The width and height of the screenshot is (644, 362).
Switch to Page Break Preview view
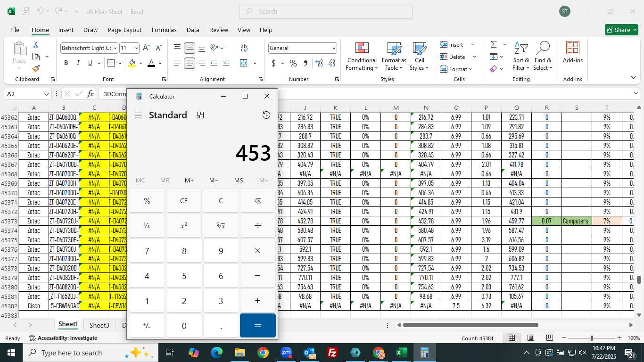(550, 338)
